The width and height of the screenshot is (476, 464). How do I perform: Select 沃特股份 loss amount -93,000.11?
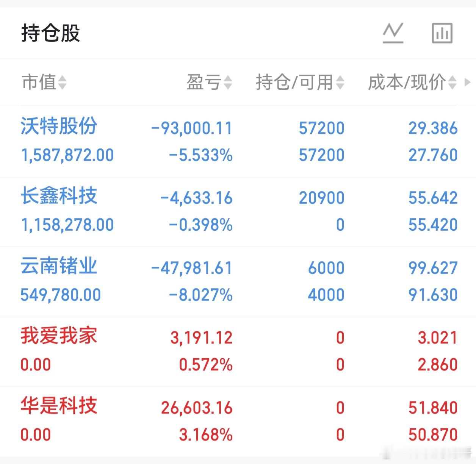click(191, 128)
